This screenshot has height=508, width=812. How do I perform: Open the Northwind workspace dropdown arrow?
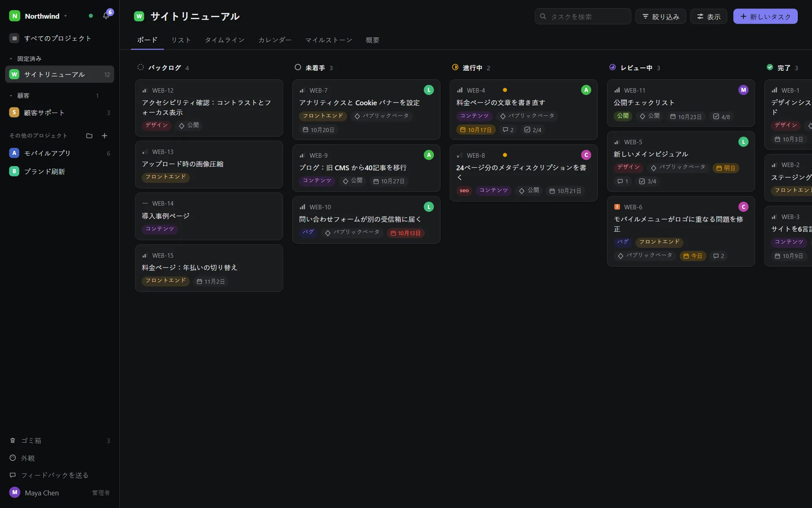tap(65, 16)
